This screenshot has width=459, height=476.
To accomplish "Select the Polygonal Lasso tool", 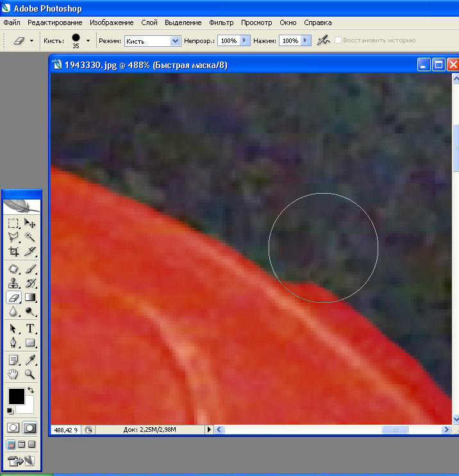I will point(13,237).
